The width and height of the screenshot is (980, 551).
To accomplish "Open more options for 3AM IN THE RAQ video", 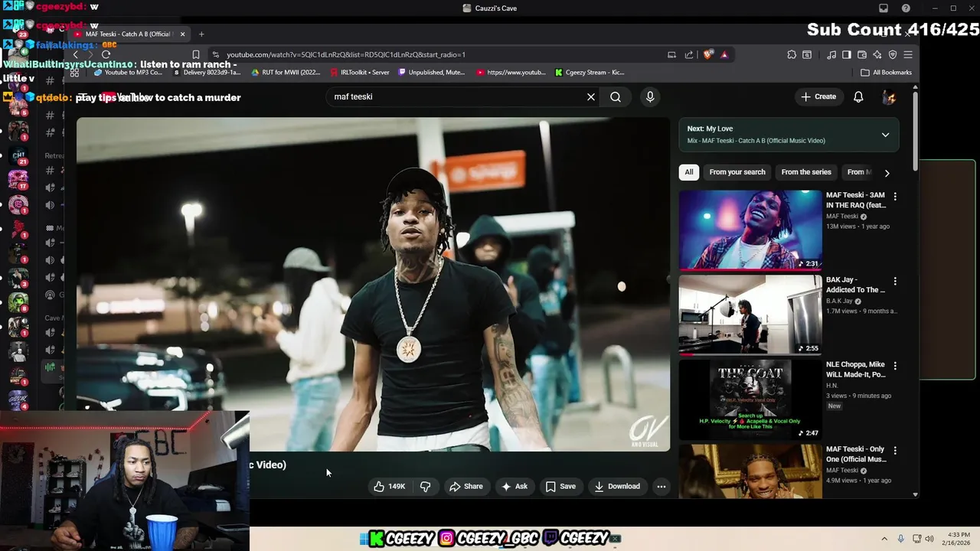I will (895, 197).
